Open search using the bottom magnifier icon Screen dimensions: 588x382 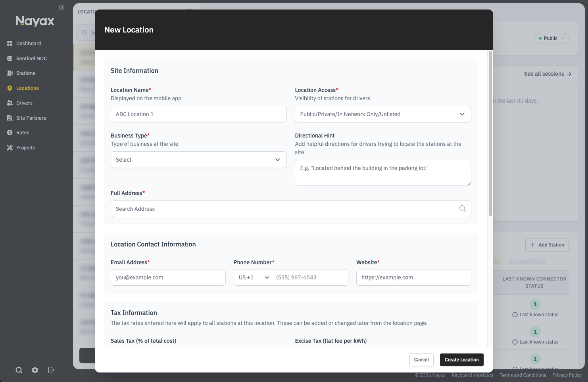pos(19,370)
